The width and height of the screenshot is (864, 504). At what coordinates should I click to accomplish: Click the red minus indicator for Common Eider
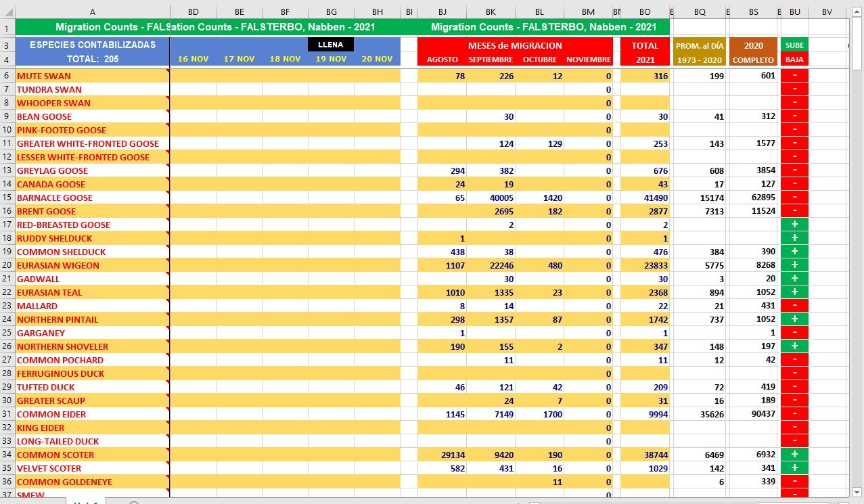(794, 414)
